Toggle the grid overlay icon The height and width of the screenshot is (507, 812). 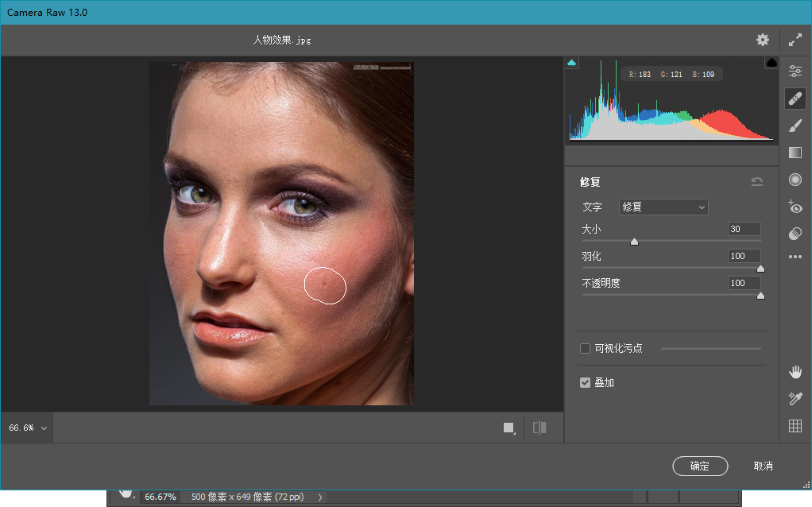(795, 426)
